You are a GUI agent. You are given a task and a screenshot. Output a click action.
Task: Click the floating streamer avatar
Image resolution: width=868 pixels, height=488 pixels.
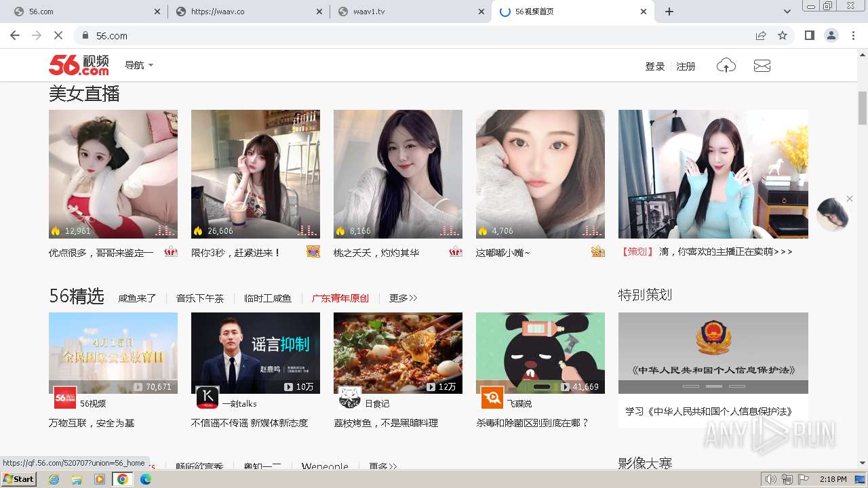pyautogui.click(x=832, y=215)
